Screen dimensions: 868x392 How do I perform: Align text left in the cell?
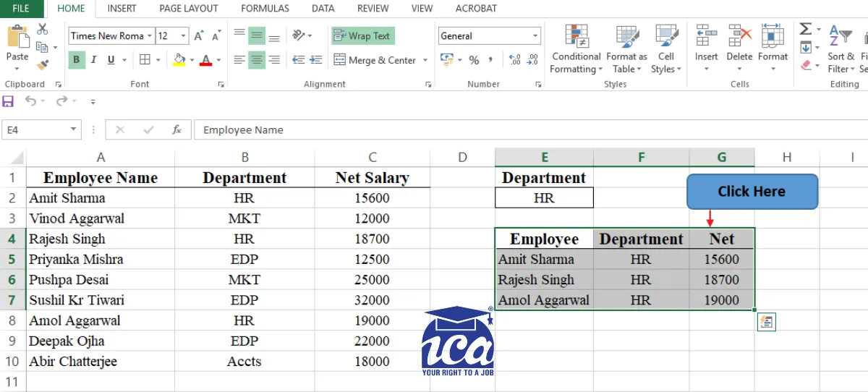[239, 60]
